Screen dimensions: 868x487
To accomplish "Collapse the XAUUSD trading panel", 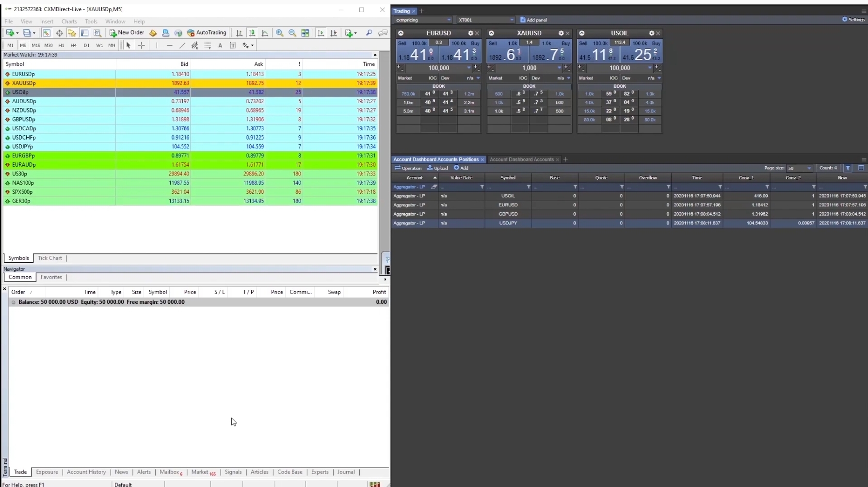I will point(491,33).
